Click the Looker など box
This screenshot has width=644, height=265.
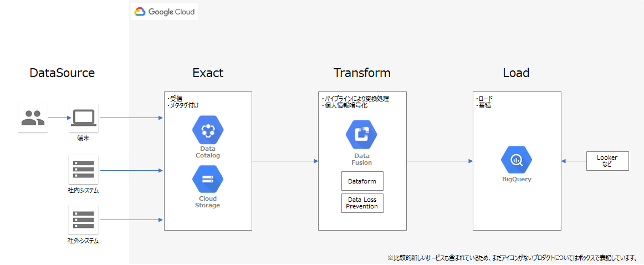click(607, 161)
